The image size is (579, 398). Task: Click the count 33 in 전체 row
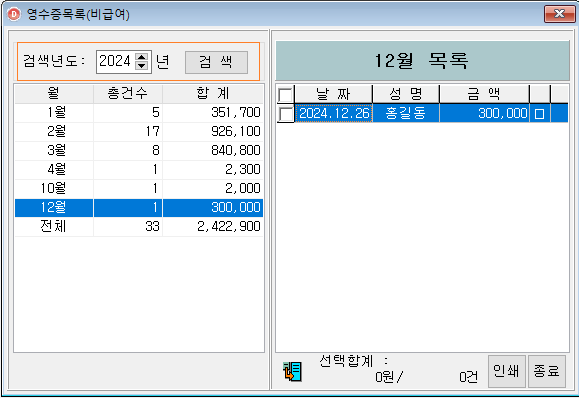coord(153,226)
